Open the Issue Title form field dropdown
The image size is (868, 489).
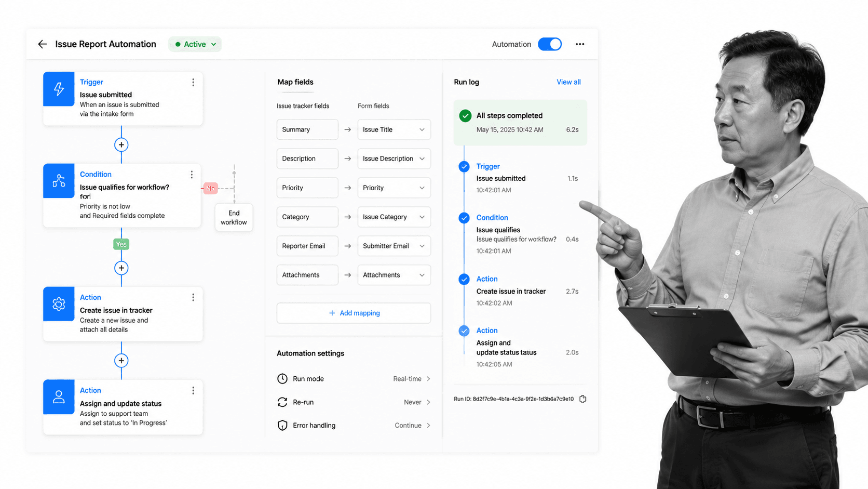394,130
